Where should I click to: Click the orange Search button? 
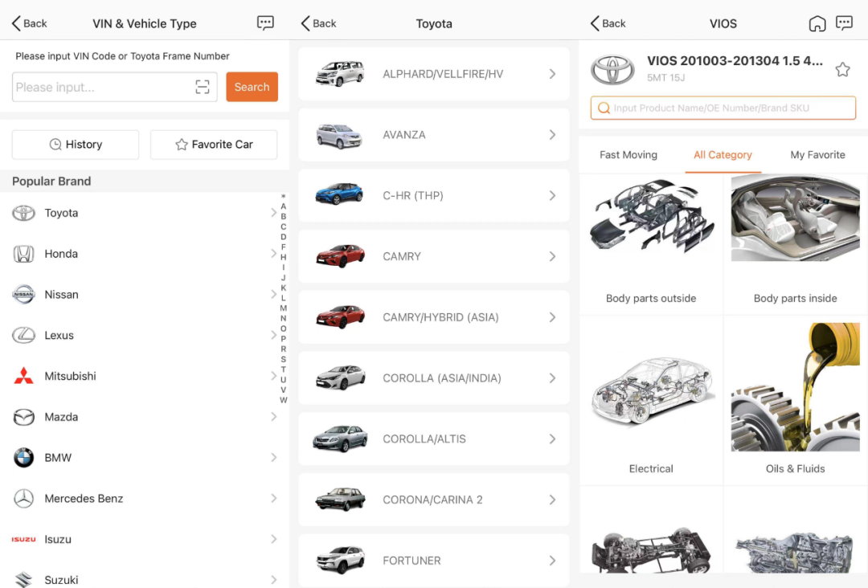252,87
